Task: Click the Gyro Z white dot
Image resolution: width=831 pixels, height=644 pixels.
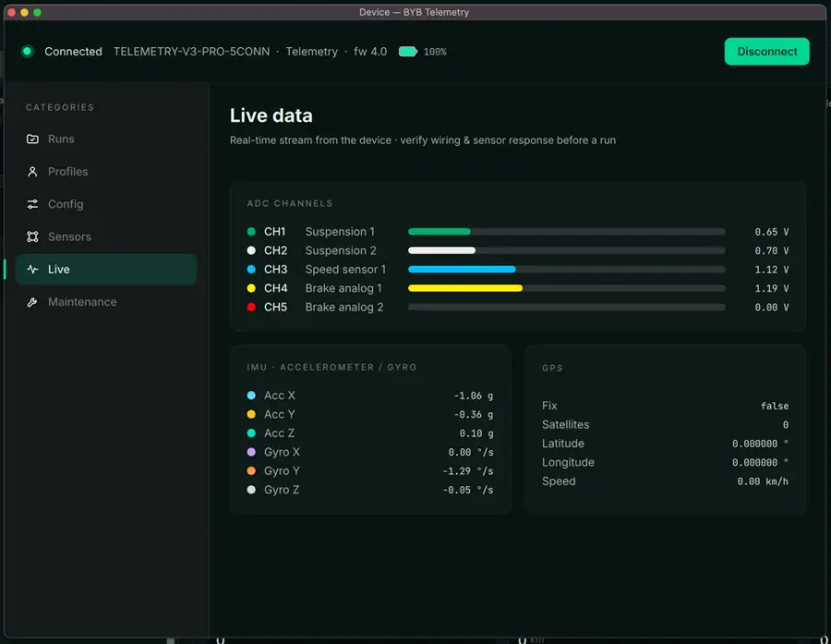Action: point(251,490)
